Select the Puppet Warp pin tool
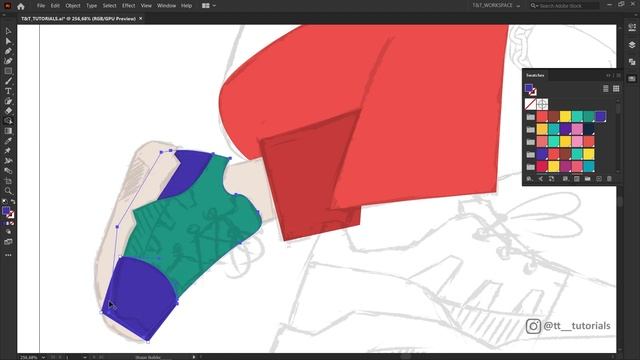The height and width of the screenshot is (360, 640). 8,151
